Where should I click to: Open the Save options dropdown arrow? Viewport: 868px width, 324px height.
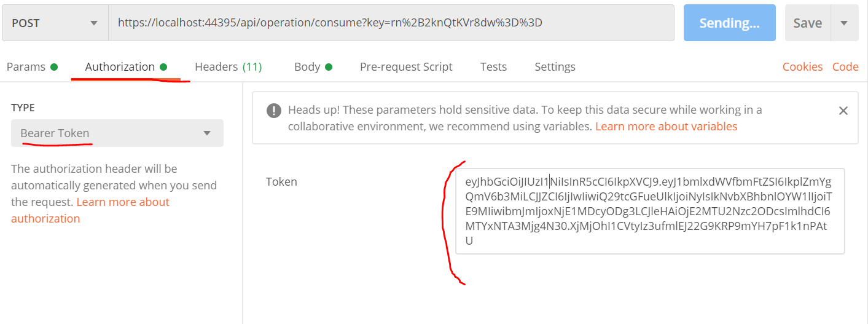(844, 23)
